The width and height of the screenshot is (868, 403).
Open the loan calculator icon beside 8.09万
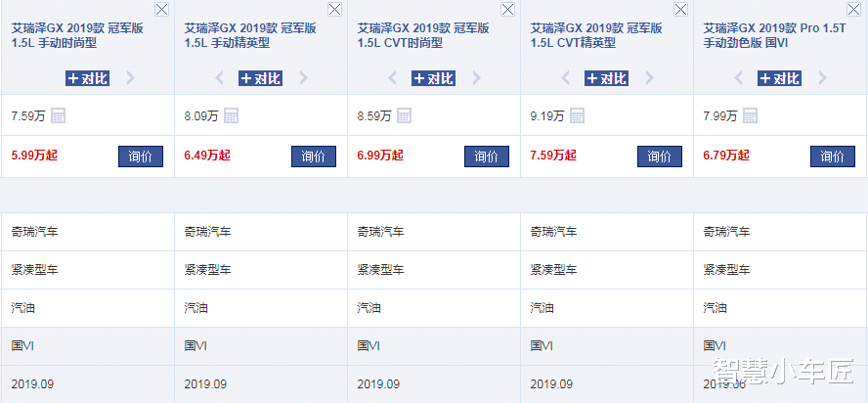point(232,115)
